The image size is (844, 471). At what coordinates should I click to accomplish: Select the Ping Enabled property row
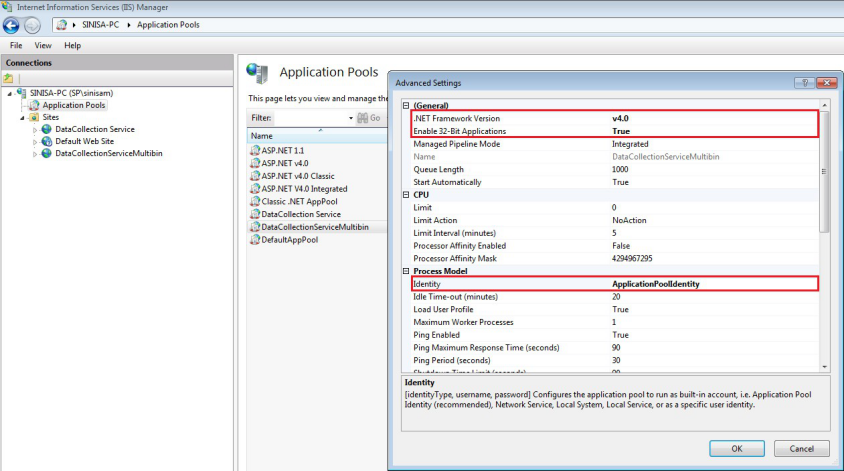tap(615, 335)
